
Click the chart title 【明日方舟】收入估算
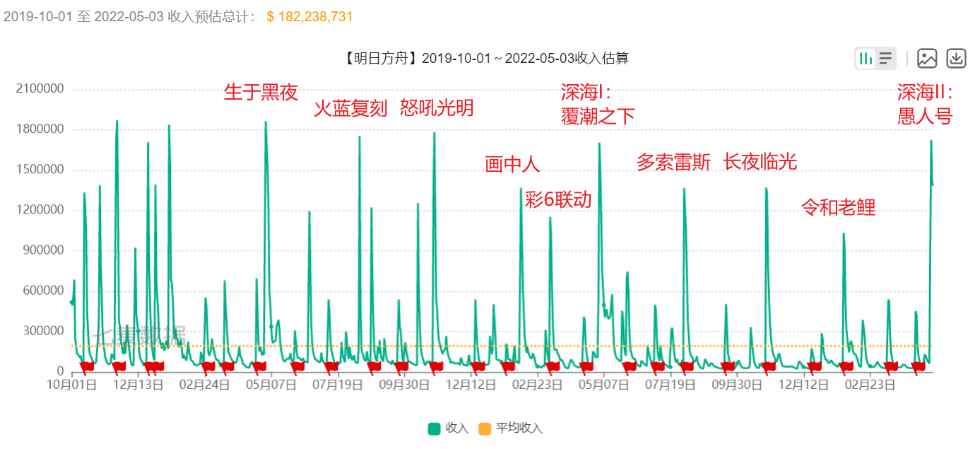point(485,59)
